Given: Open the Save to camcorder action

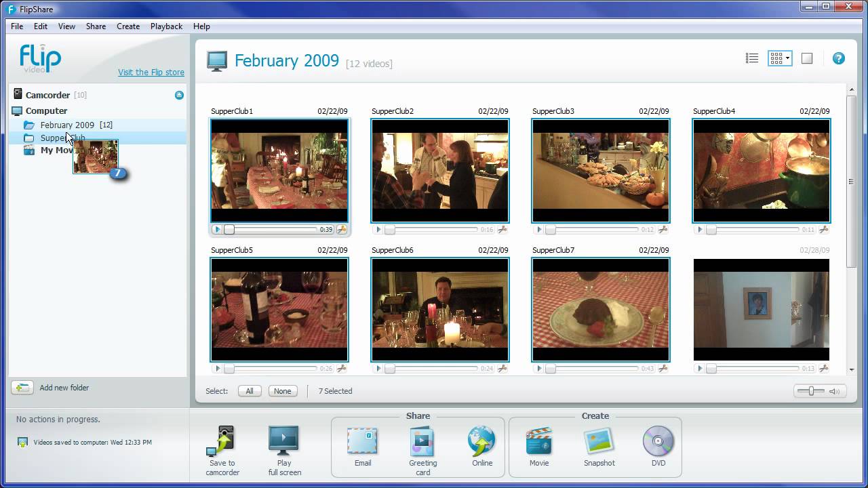Looking at the screenshot, I should 222,451.
